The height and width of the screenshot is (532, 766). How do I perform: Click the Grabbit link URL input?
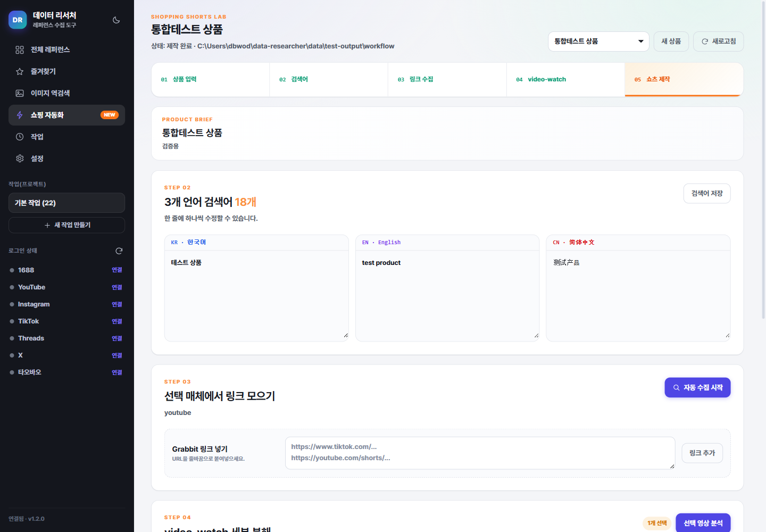tap(480, 453)
